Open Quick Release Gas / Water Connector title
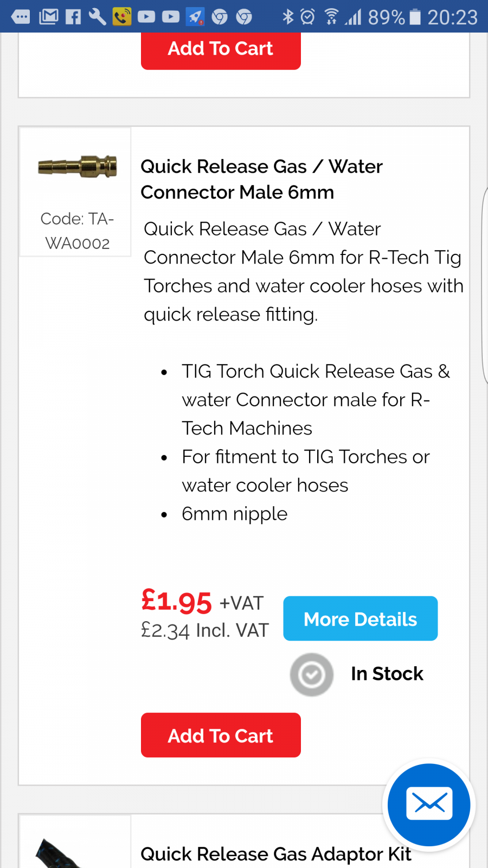Image resolution: width=488 pixels, height=868 pixels. coord(261,179)
